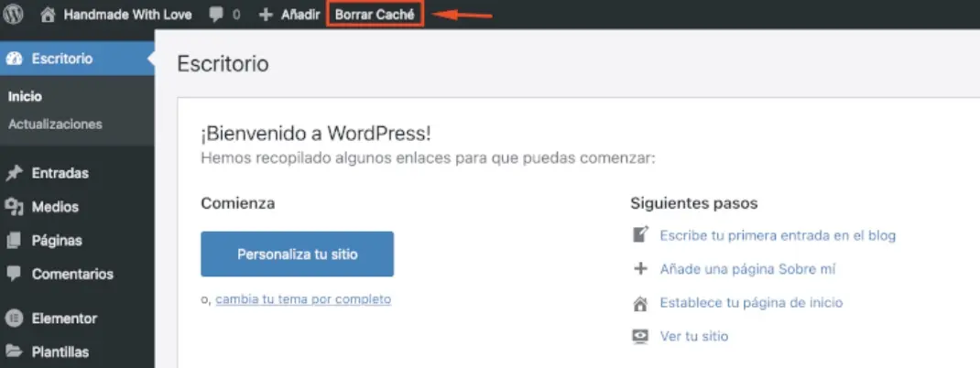980x368 pixels.
Task: Open Elementor in the sidebar
Action: (64, 319)
